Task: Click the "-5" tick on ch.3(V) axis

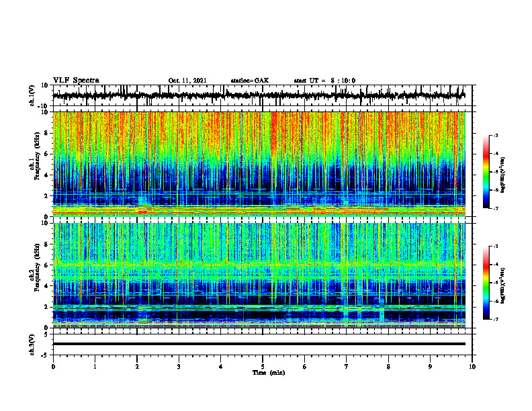Action: (x=46, y=355)
